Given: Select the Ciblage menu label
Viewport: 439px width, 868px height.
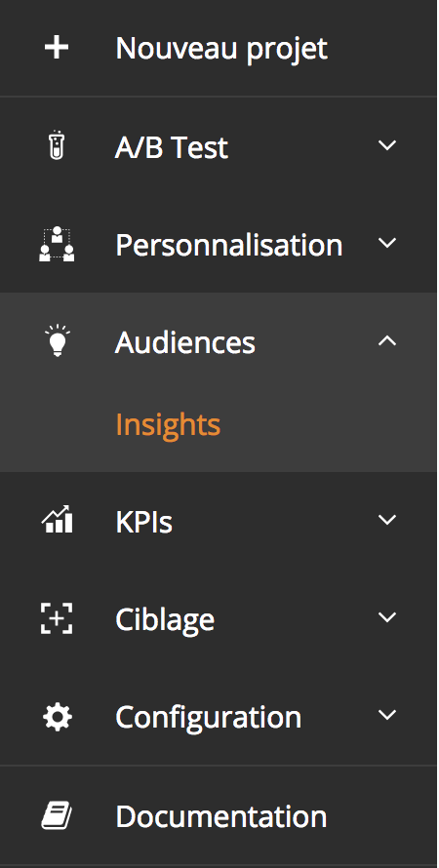Looking at the screenshot, I should [165, 620].
